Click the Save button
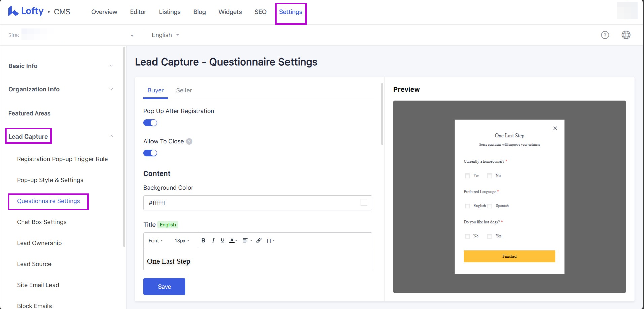The height and width of the screenshot is (309, 644). [164, 286]
